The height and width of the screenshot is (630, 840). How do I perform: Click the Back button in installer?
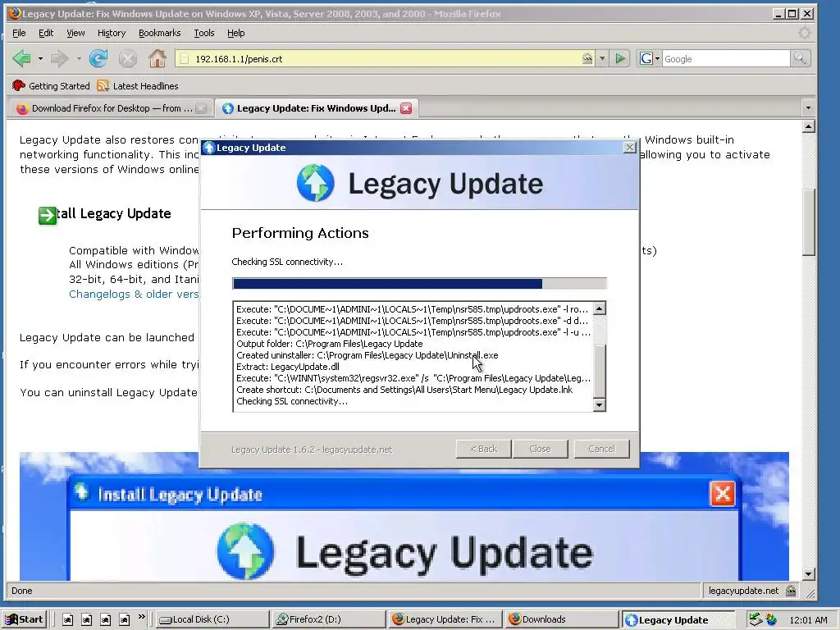483,449
